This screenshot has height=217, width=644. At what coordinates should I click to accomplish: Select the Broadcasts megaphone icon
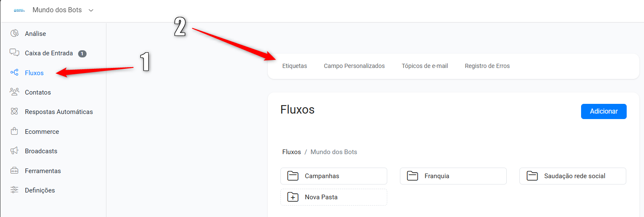click(15, 151)
